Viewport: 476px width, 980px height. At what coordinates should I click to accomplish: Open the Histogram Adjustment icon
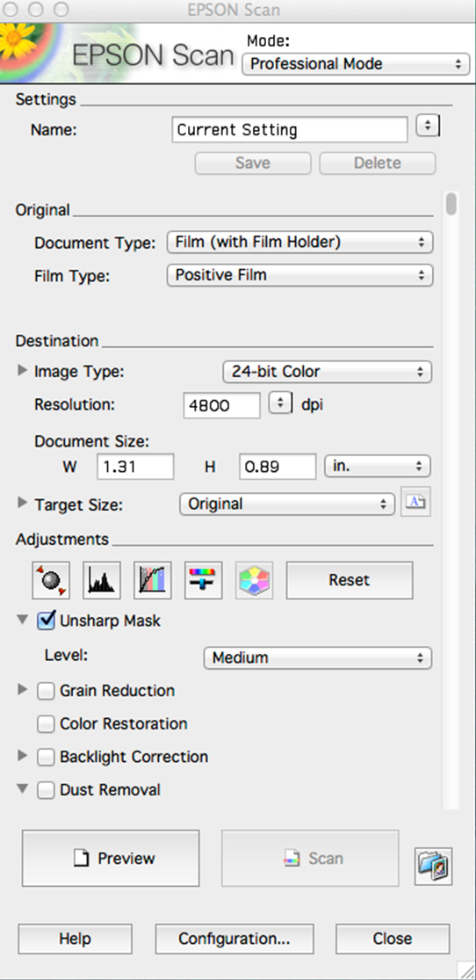pyautogui.click(x=102, y=580)
